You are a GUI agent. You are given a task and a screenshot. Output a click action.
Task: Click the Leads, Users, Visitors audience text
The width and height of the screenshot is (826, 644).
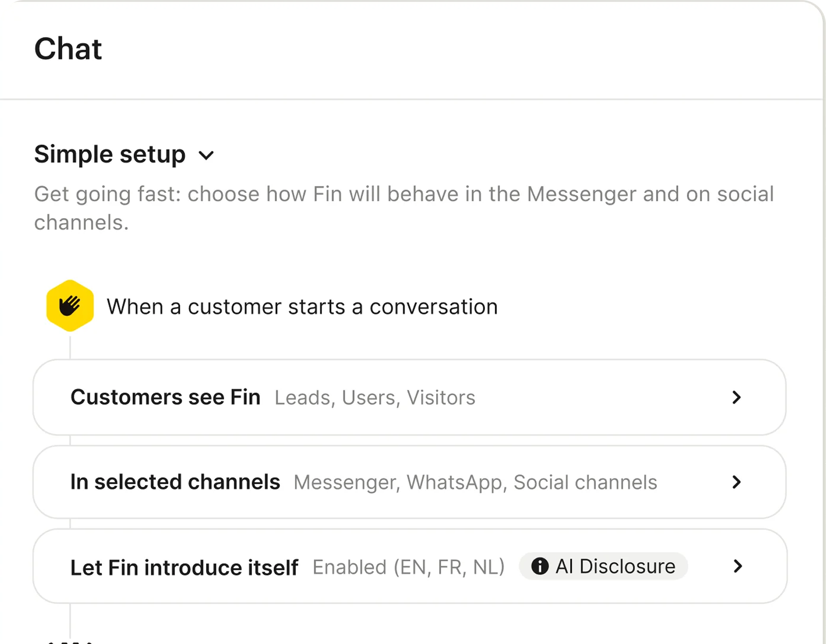click(375, 398)
